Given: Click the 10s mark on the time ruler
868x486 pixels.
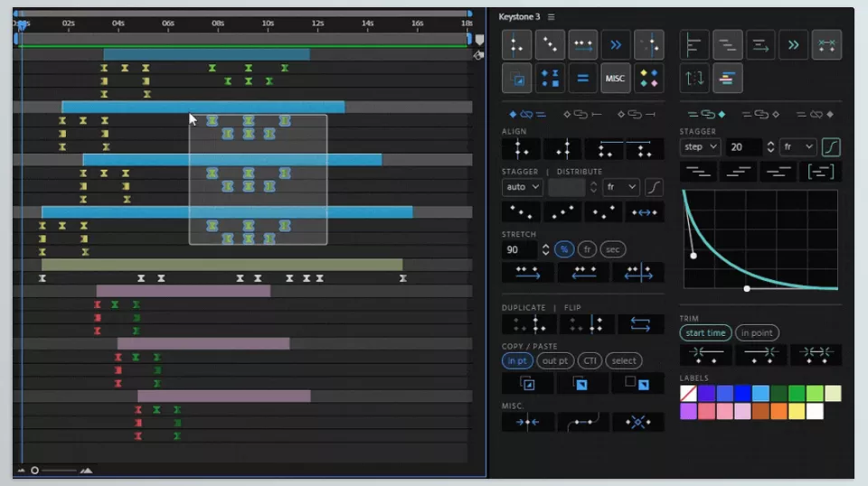Looking at the screenshot, I should point(268,23).
